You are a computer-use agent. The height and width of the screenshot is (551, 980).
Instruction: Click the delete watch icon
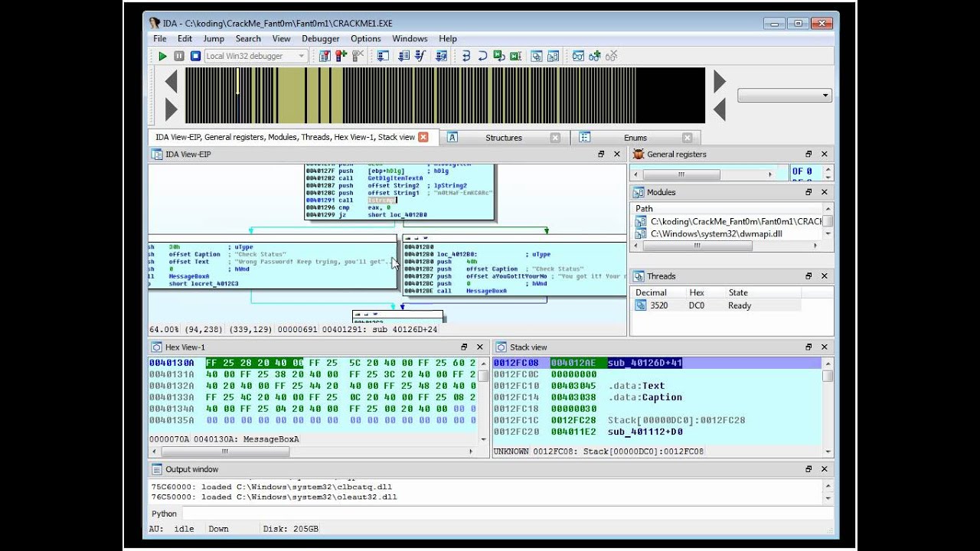(611, 56)
